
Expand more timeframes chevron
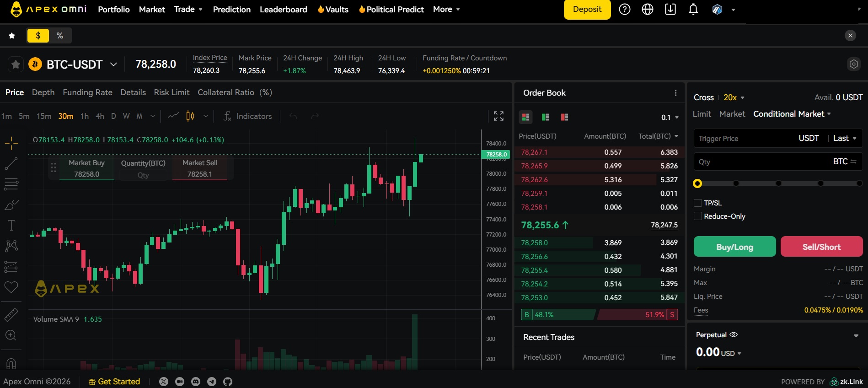point(153,116)
